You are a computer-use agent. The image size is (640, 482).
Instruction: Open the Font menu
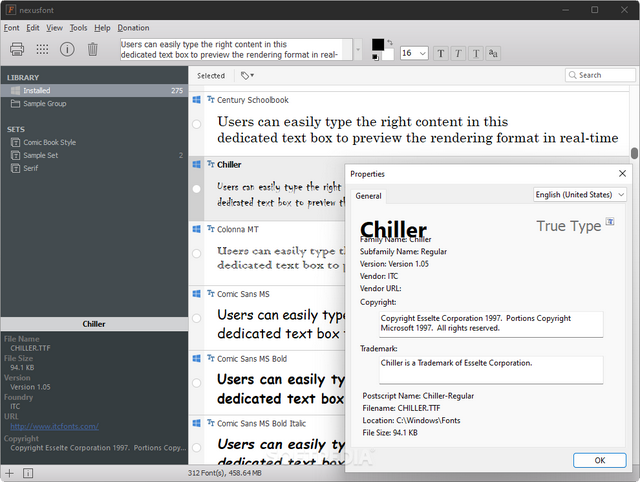(x=11, y=28)
